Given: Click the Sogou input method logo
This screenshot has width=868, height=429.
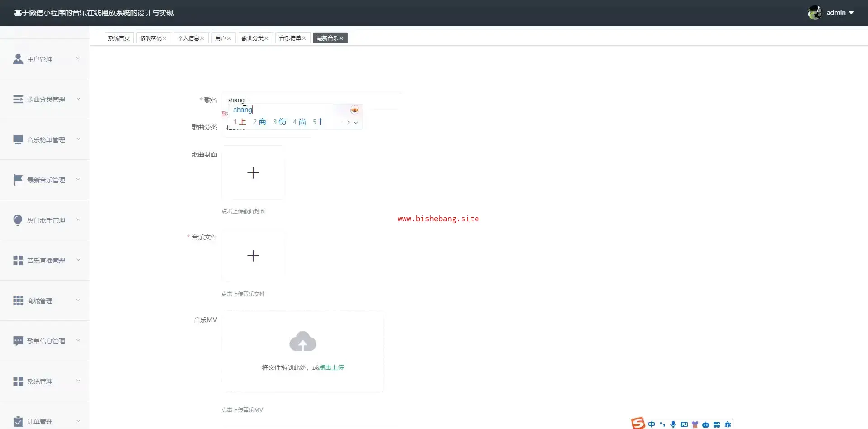Looking at the screenshot, I should (x=638, y=423).
